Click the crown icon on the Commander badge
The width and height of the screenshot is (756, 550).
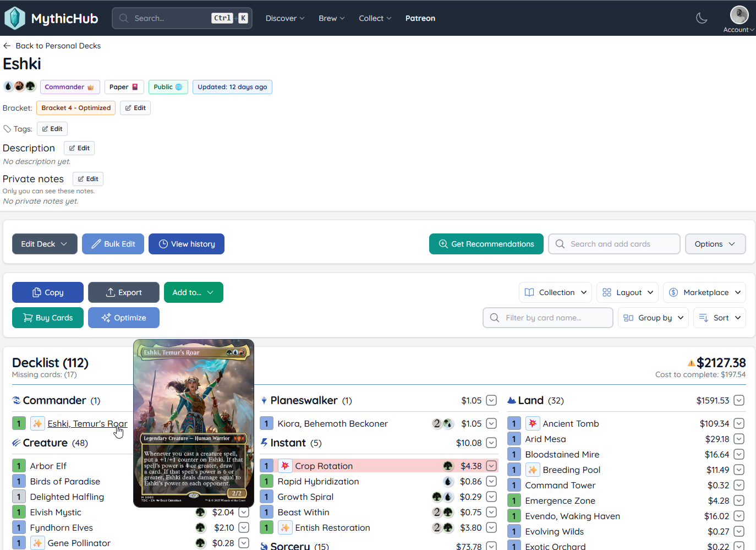point(91,86)
